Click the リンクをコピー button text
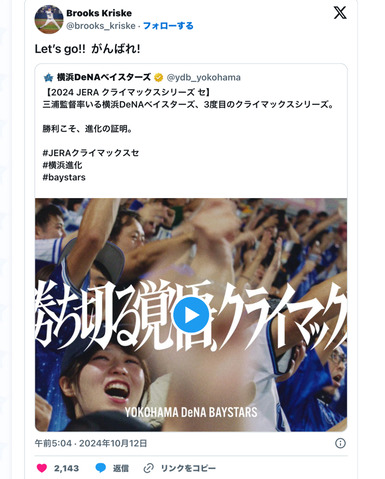 (x=188, y=468)
